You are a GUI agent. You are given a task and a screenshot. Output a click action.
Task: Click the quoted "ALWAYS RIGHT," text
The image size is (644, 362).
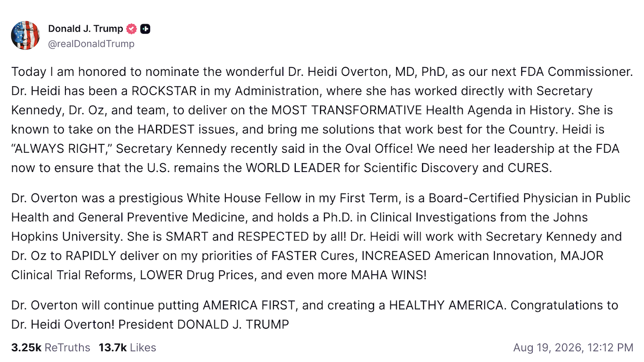pyautogui.click(x=62, y=148)
